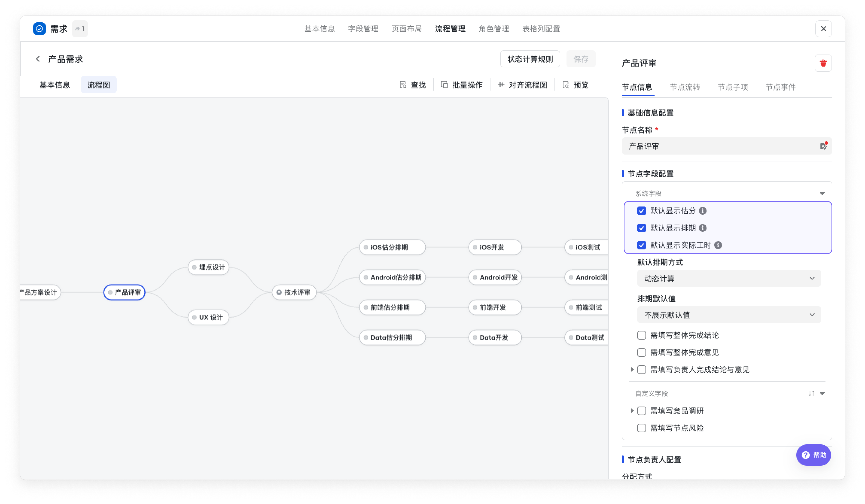865x504 pixels.
Task: Click the status dot of 技术评审 node
Action: click(279, 292)
